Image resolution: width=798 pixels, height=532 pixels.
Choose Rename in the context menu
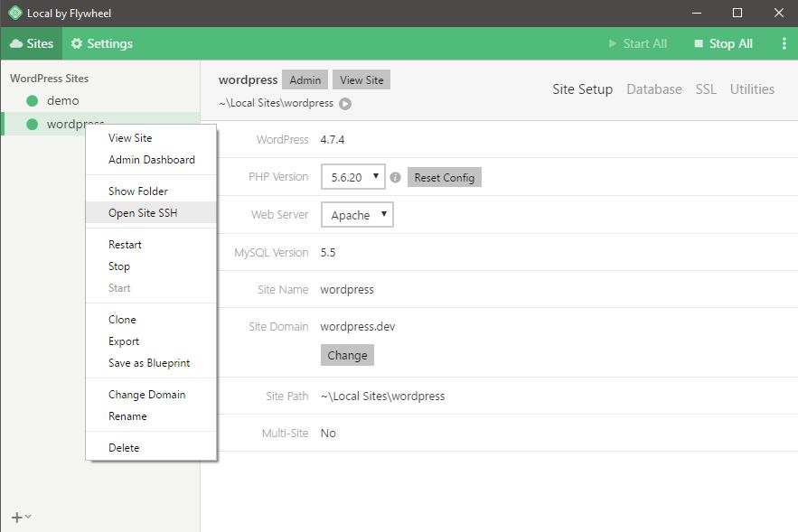(x=151, y=416)
